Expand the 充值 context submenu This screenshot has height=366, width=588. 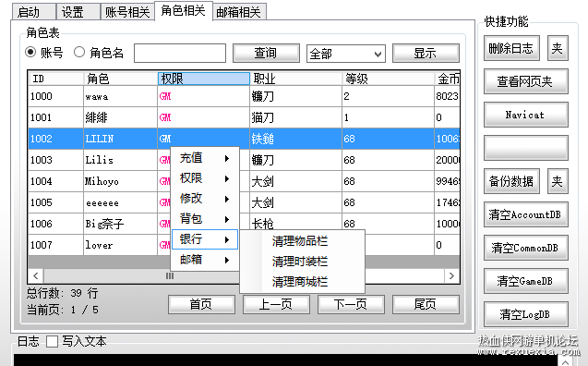point(205,158)
